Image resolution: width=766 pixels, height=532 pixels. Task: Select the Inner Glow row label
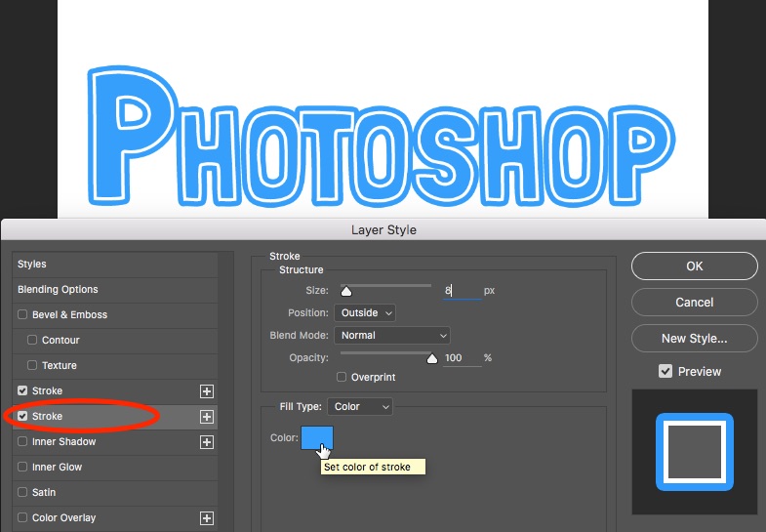tap(58, 467)
